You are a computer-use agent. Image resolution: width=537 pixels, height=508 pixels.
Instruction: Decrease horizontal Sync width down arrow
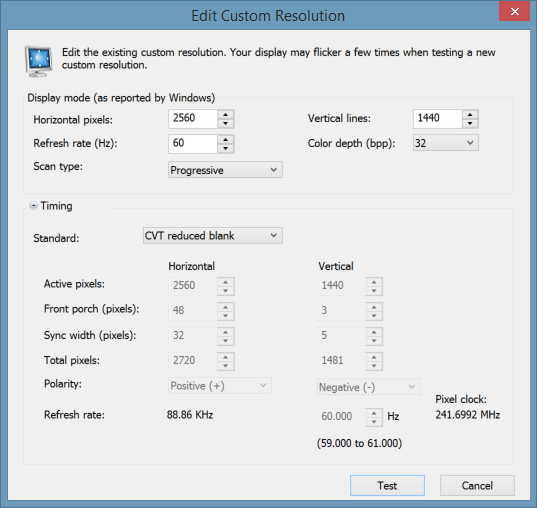[226, 341]
